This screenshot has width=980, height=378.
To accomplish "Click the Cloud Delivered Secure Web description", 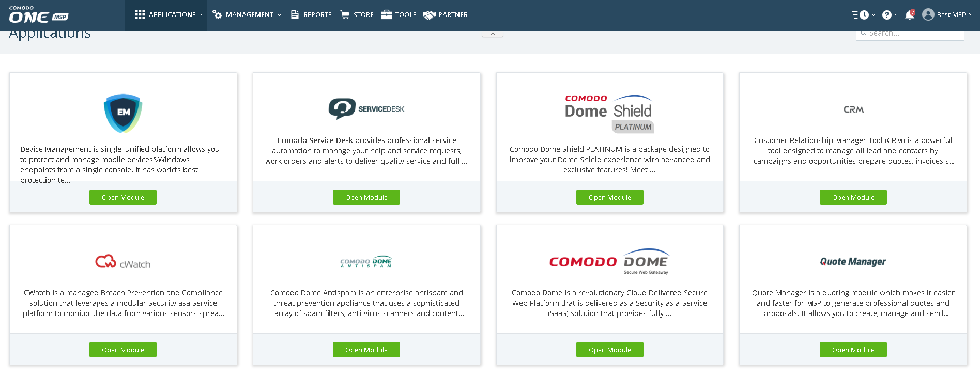I will point(609,303).
